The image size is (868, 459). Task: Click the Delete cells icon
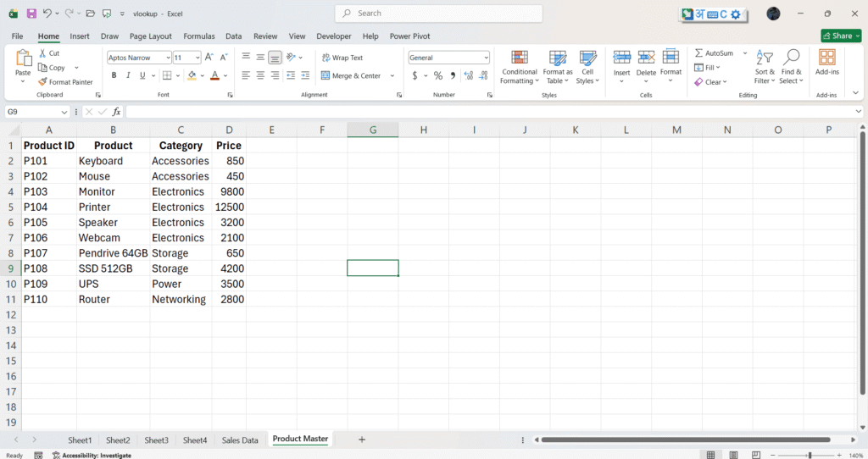pos(646,57)
